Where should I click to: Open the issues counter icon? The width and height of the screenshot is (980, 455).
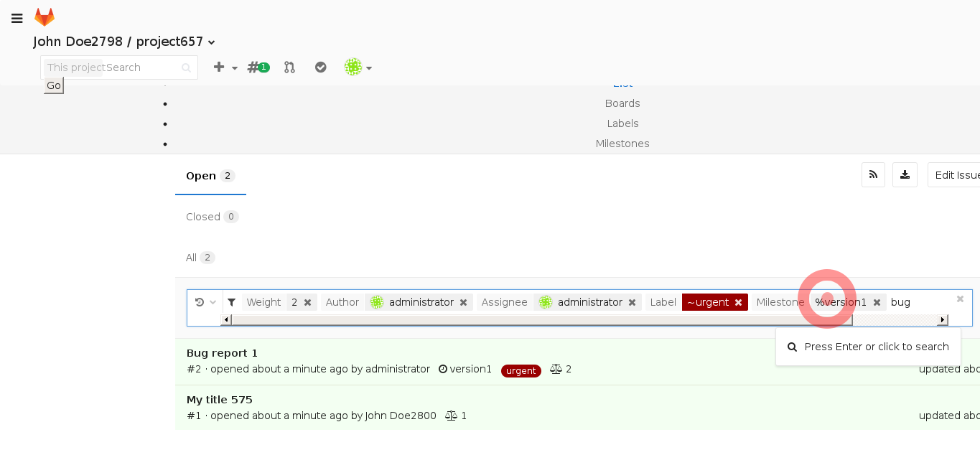(x=258, y=67)
